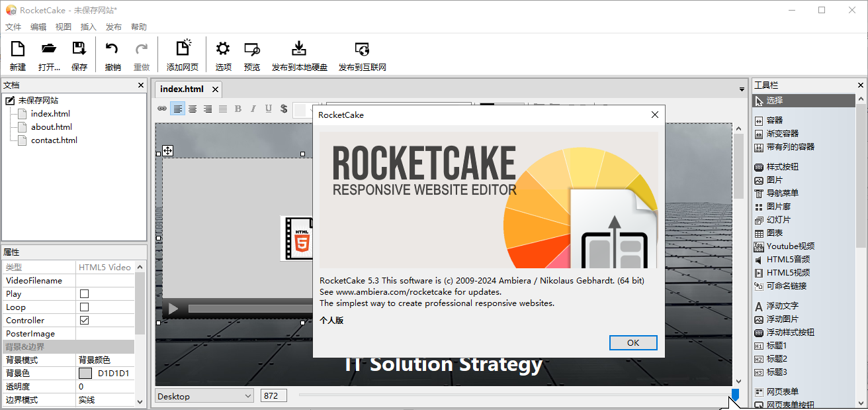Add a 幻灯片 (slideshow) element
The width and height of the screenshot is (868, 410).
click(779, 219)
